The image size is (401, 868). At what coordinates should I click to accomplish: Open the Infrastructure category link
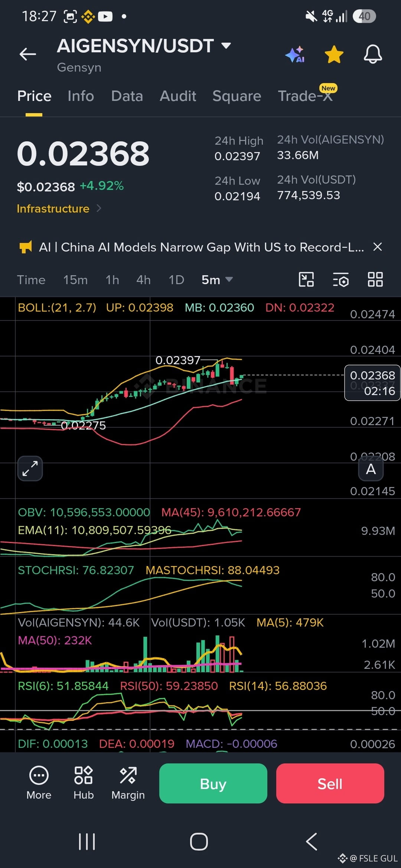tap(59, 208)
